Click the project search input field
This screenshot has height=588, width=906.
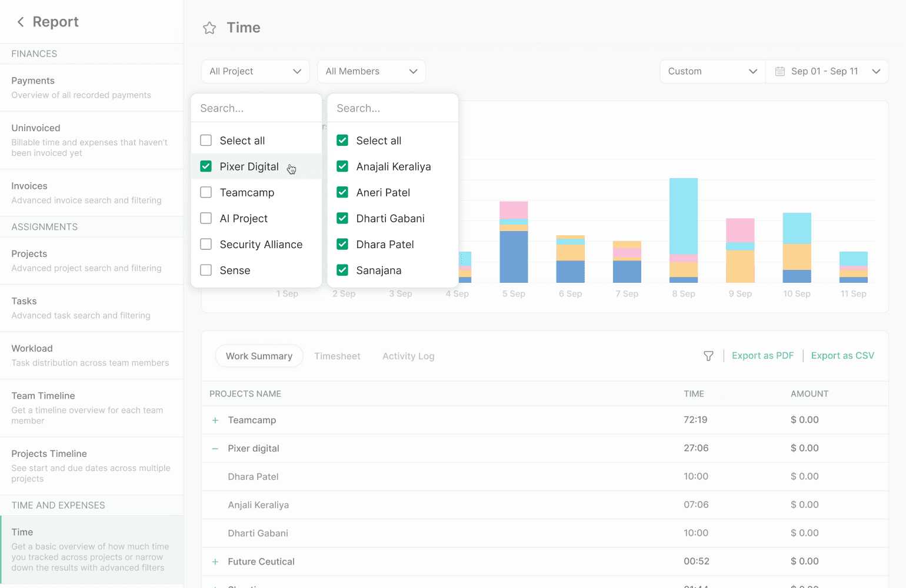tap(257, 108)
